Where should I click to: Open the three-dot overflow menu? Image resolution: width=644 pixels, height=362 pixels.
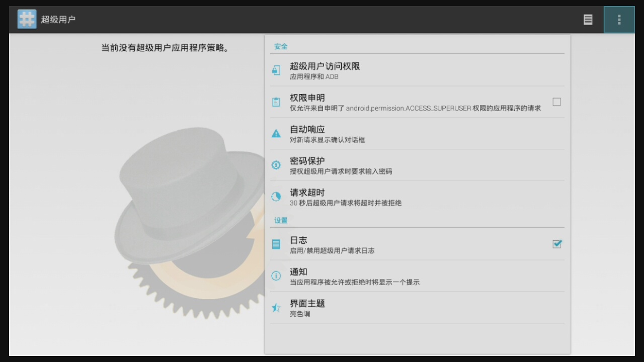619,20
